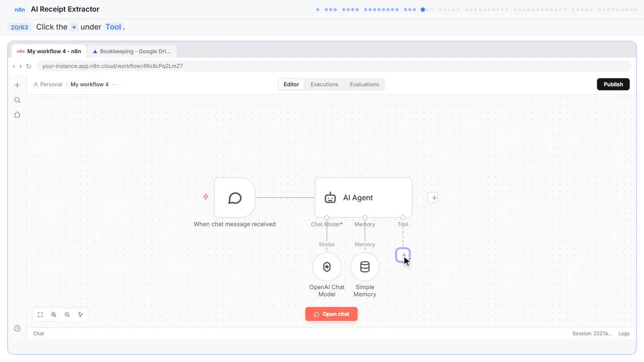Switch to the Executions tab
This screenshot has height=362, width=644.
pos(325,84)
